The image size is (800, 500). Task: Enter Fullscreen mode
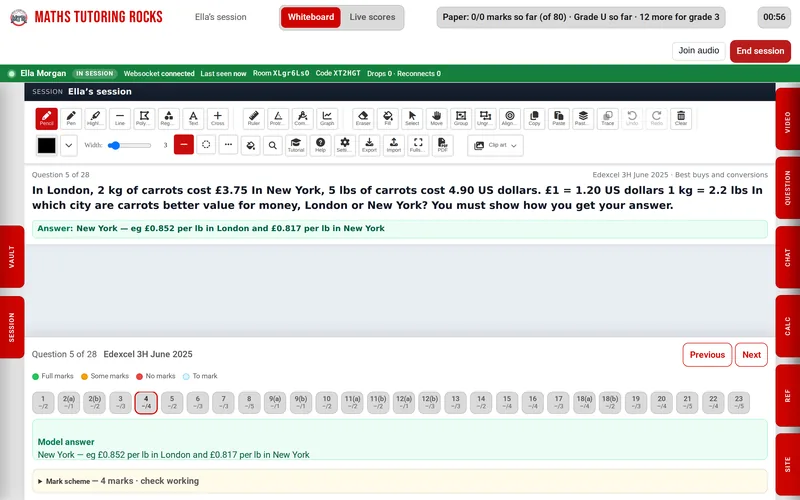pyautogui.click(x=418, y=145)
